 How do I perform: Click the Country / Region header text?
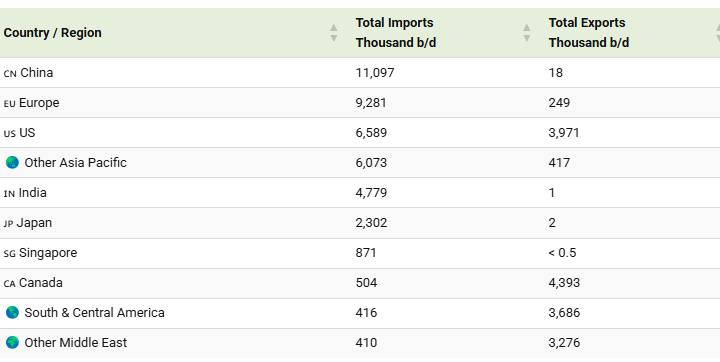click(x=52, y=33)
